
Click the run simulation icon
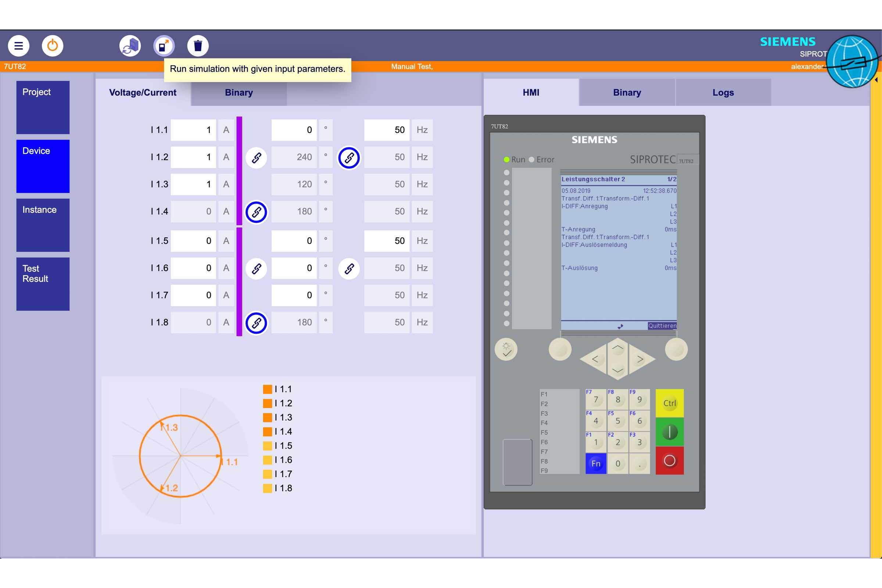coord(164,46)
